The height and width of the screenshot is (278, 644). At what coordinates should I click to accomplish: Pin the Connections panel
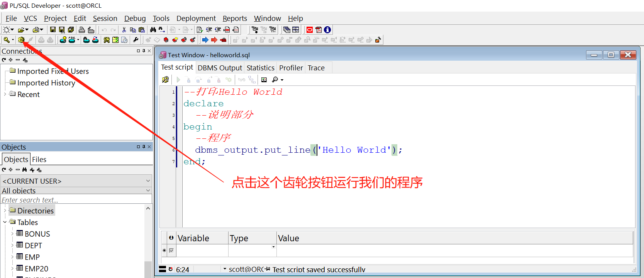pos(144,51)
